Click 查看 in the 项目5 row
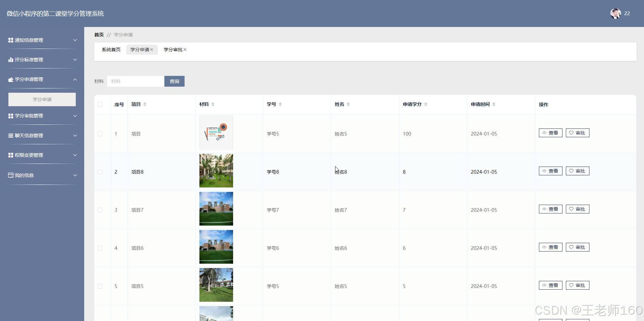This screenshot has height=321, width=644. pos(551,285)
